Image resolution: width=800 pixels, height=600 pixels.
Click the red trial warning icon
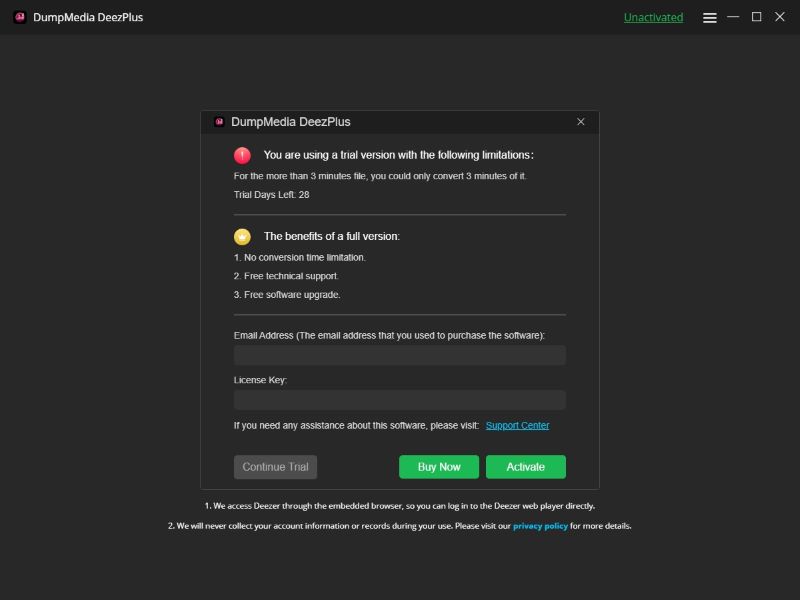(242, 155)
